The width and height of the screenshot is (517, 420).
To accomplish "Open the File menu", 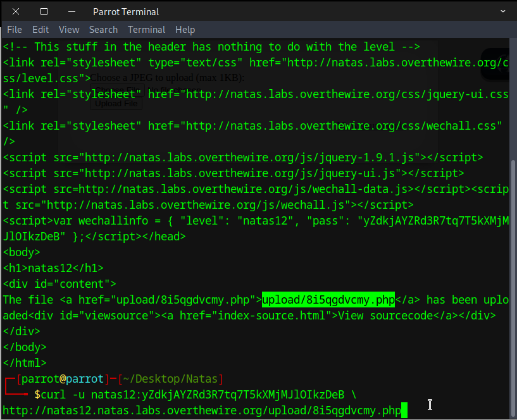I will pyautogui.click(x=14, y=30).
